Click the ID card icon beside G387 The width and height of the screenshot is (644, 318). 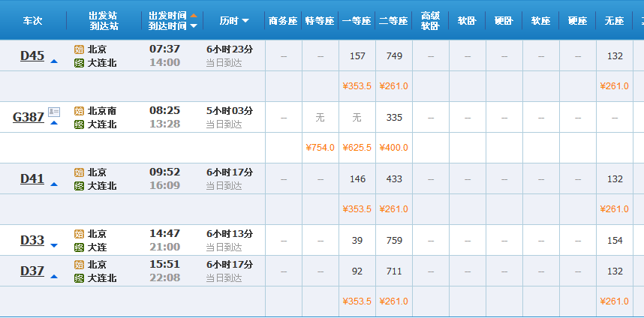[54, 112]
